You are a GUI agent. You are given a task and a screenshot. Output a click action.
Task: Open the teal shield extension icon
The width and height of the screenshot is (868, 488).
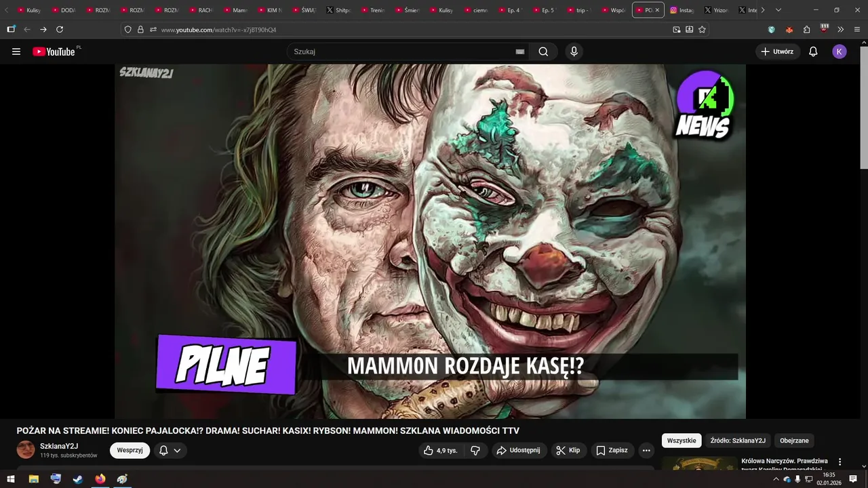point(772,30)
